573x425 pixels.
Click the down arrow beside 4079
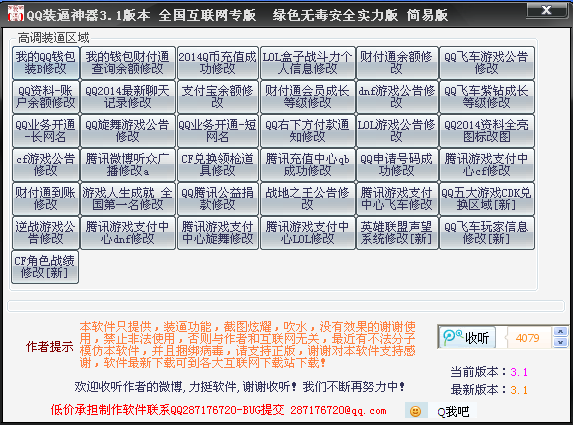(561, 342)
